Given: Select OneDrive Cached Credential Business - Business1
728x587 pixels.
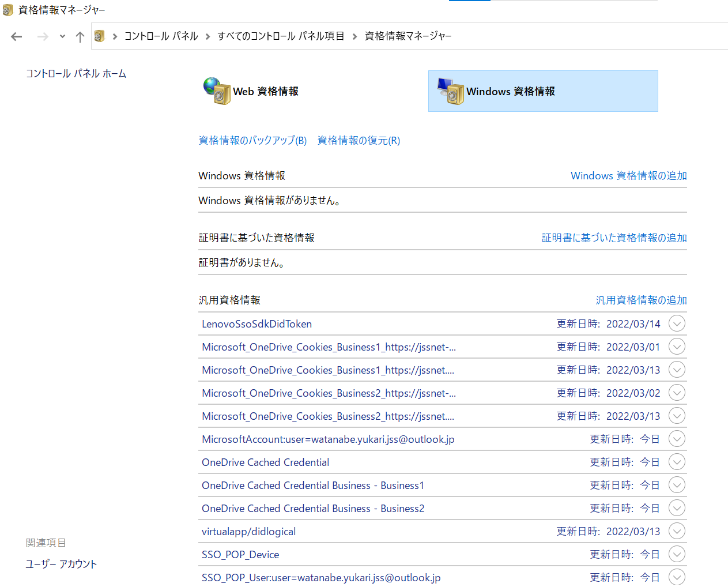Looking at the screenshot, I should [x=313, y=486].
